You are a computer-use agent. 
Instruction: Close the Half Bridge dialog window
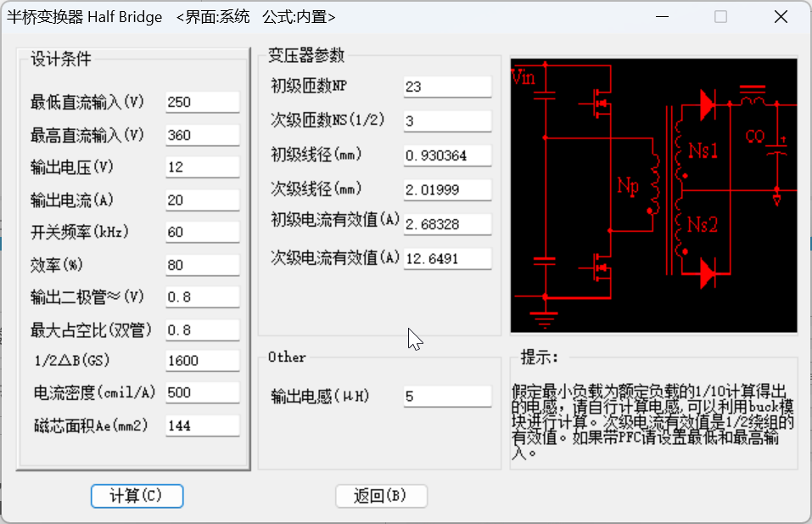coord(781,16)
